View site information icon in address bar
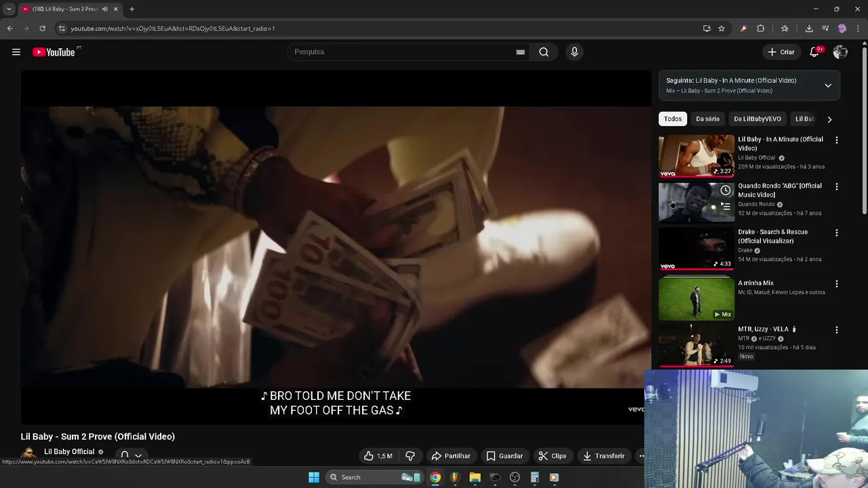Image resolution: width=868 pixels, height=488 pixels. 62,28
